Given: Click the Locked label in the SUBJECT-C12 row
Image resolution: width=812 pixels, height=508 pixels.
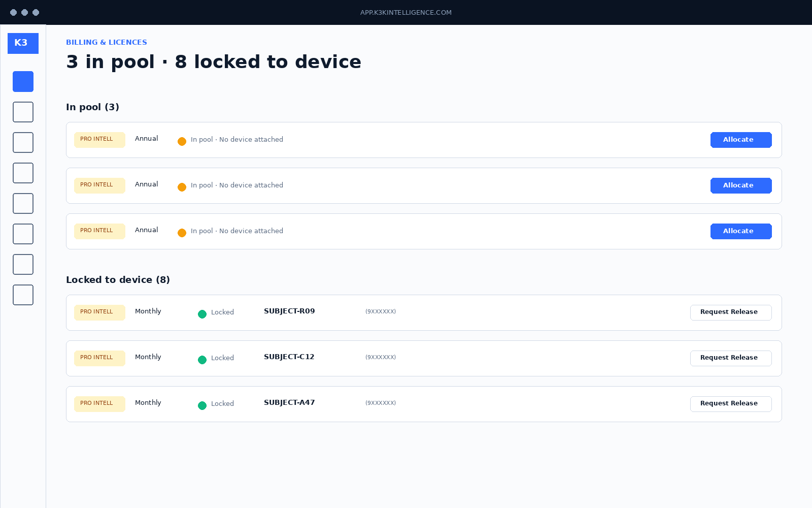Looking at the screenshot, I should 222,358.
